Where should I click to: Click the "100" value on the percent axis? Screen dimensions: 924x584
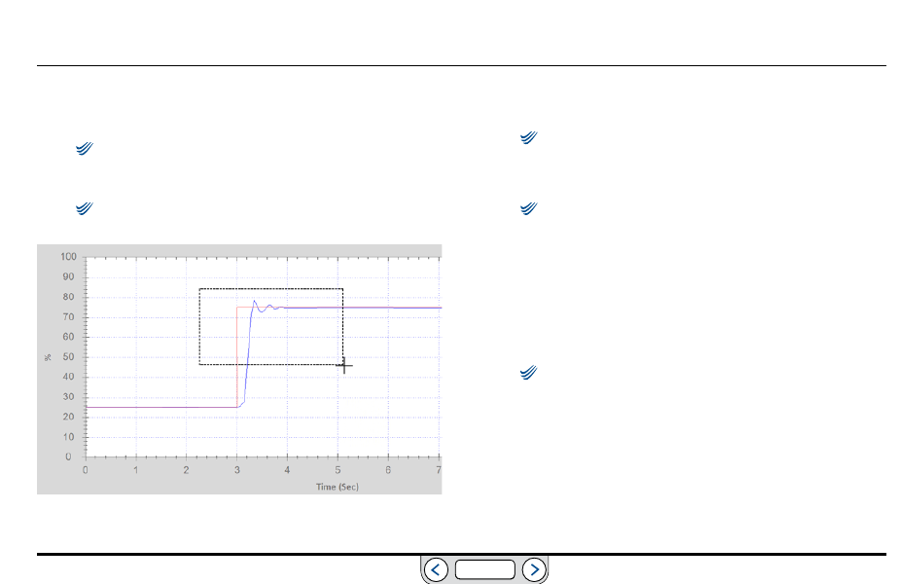(x=68, y=257)
